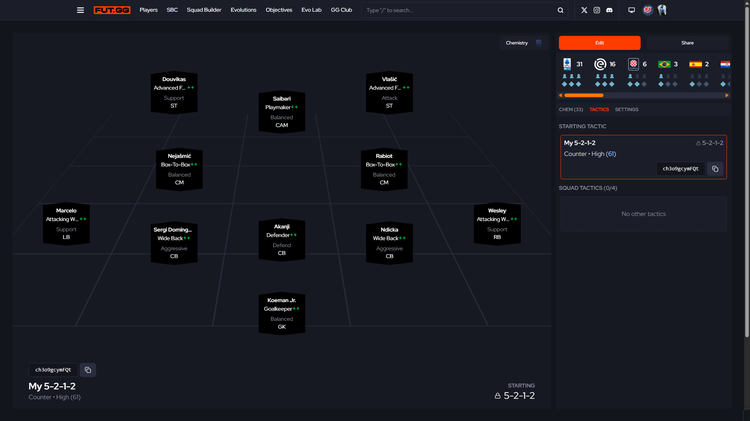Select Sergi Domínguez CB card
Screen dimensions: 750x421
tap(174, 243)
